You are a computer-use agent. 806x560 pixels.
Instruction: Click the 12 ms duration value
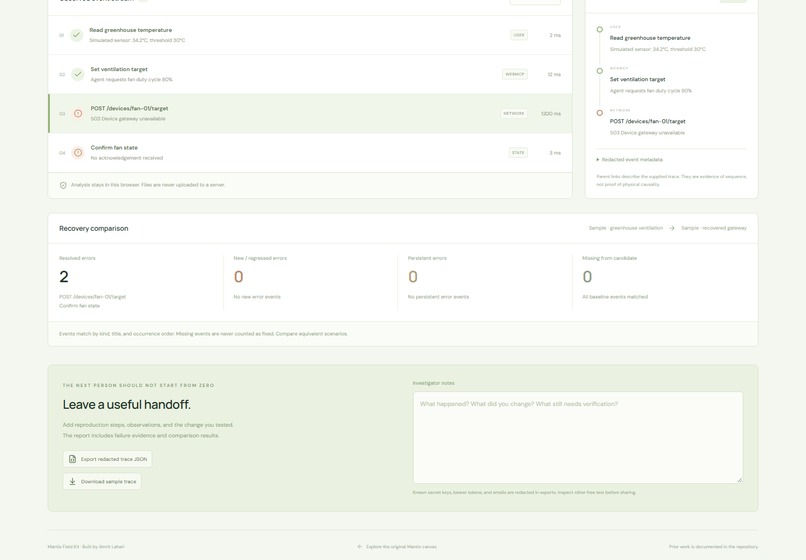point(554,75)
